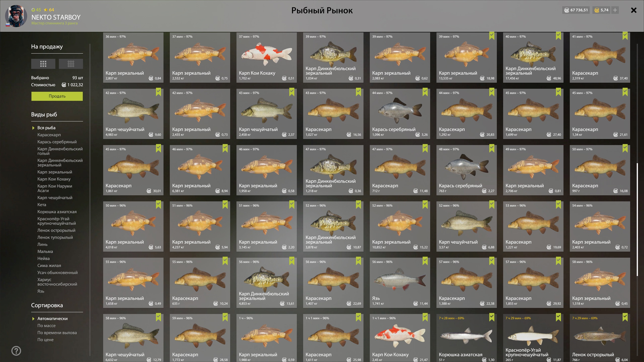Deselect the 13,535 кг Карп зеркальный bookmark

492,36
